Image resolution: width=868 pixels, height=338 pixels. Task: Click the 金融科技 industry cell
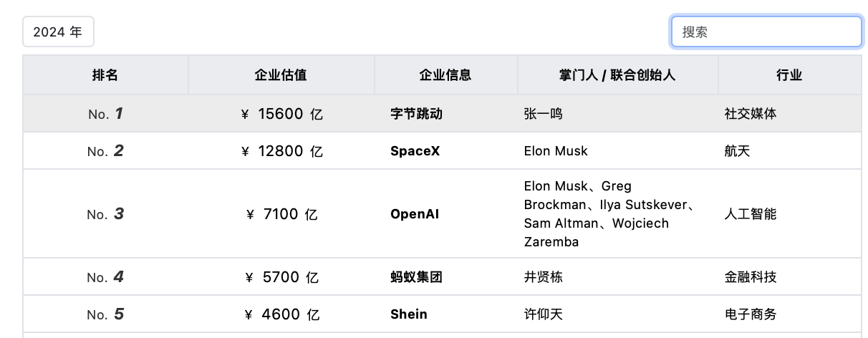(750, 277)
